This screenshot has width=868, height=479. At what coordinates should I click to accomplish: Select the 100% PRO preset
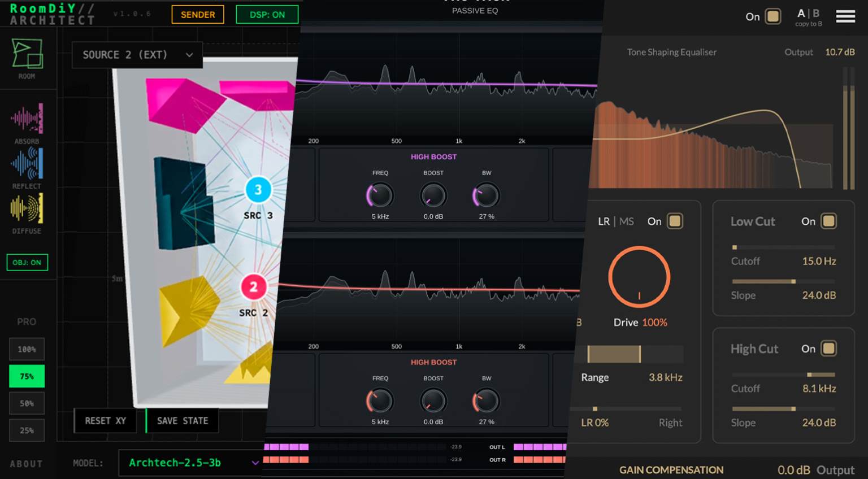(27, 349)
